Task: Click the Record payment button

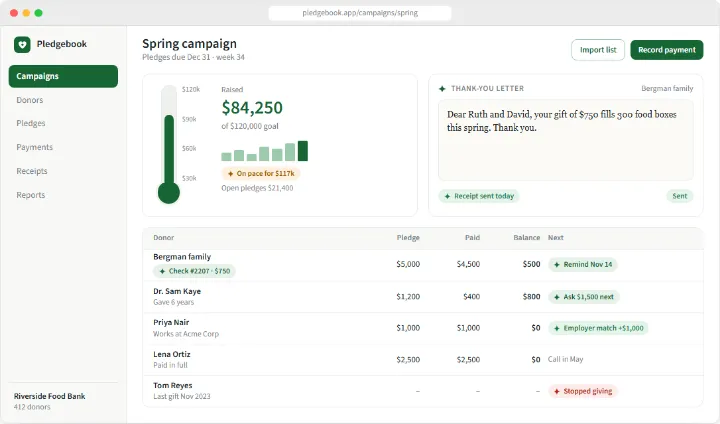Action: (x=667, y=50)
